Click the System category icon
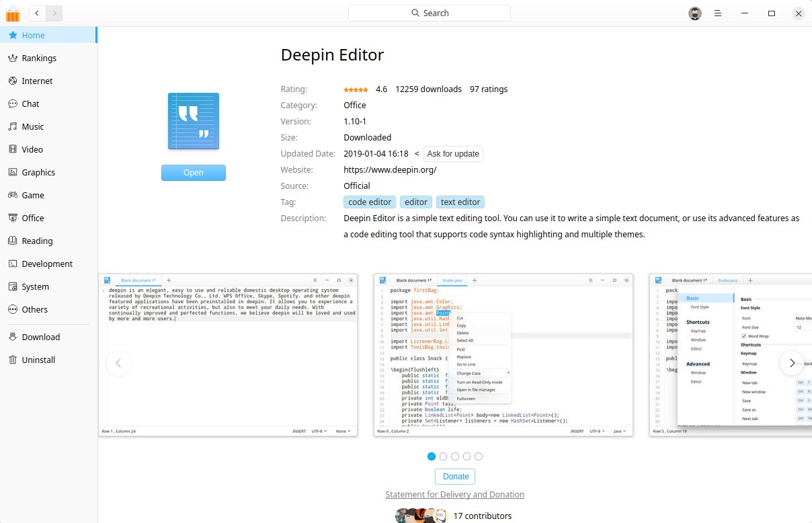The height and width of the screenshot is (523, 812). 13,286
